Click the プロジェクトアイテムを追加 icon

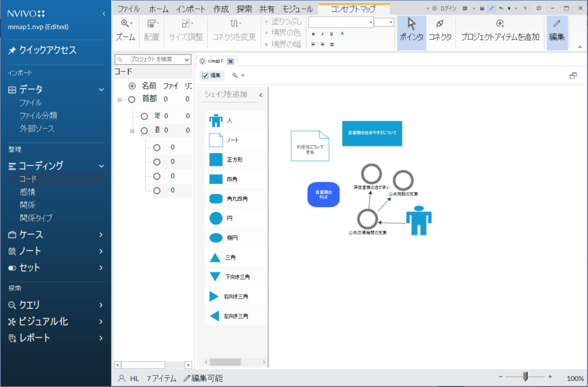pos(500,24)
